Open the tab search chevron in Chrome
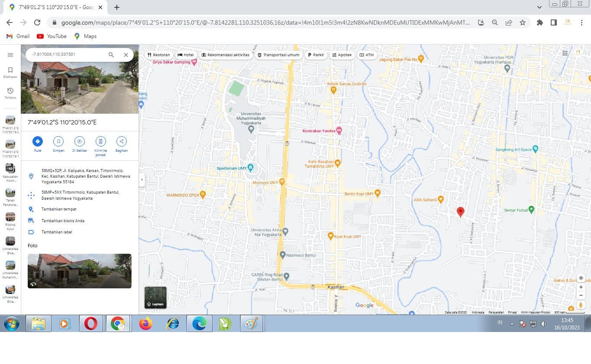591x364 pixels. (539, 7)
